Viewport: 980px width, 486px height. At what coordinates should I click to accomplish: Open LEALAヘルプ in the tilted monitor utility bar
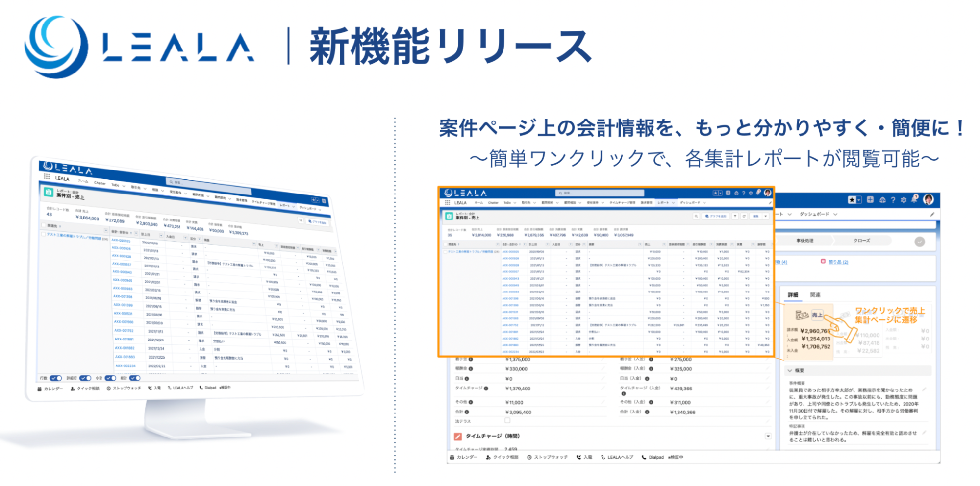click(x=180, y=388)
